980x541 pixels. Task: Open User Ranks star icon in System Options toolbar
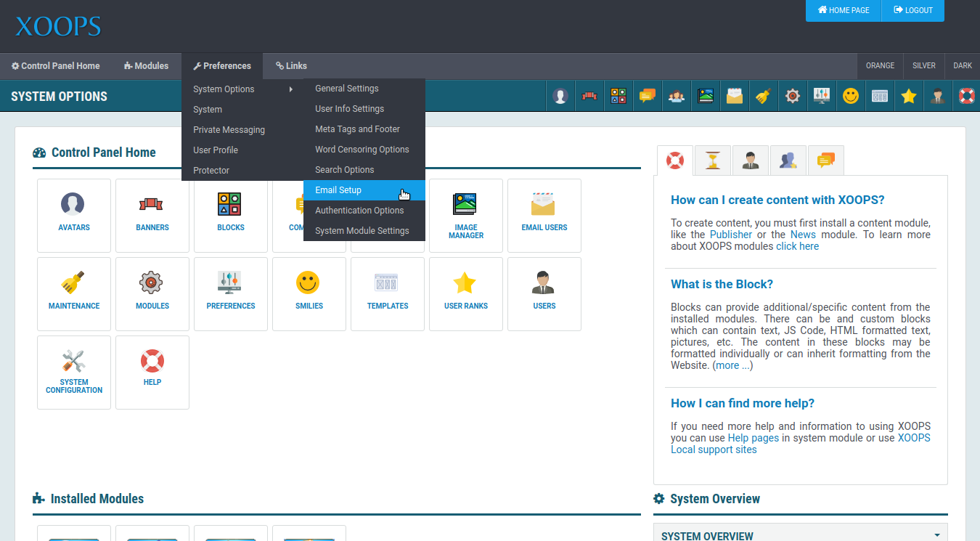(x=909, y=96)
